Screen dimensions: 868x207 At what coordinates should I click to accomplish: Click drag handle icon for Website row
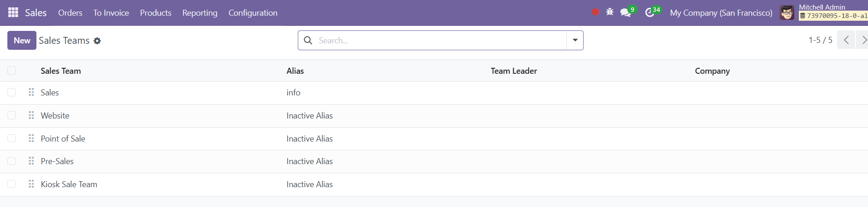click(31, 115)
